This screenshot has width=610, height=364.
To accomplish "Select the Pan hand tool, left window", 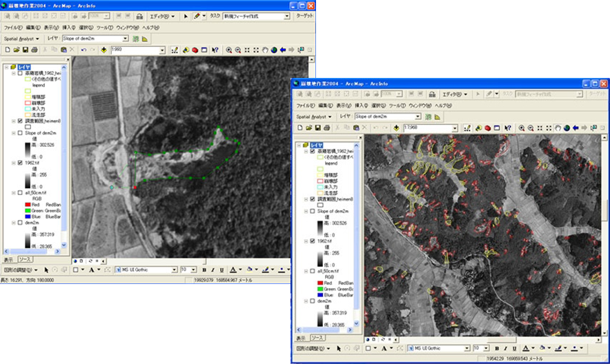I will [x=265, y=50].
